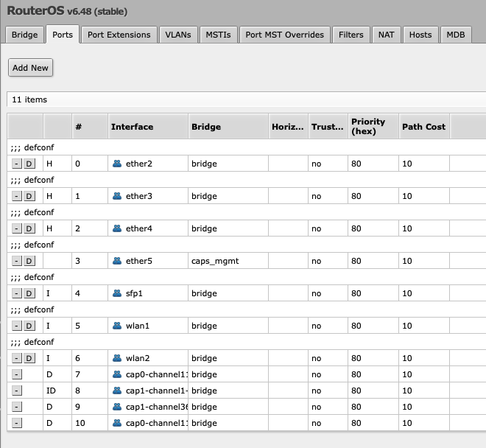The image size is (486, 448).
Task: Click the ether5 interface icon
Action: [117, 261]
